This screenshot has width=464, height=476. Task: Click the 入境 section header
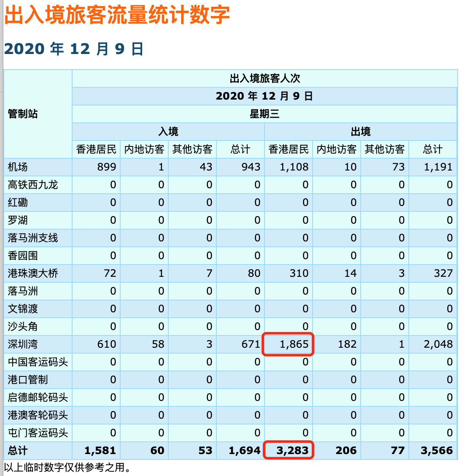pos(168,131)
